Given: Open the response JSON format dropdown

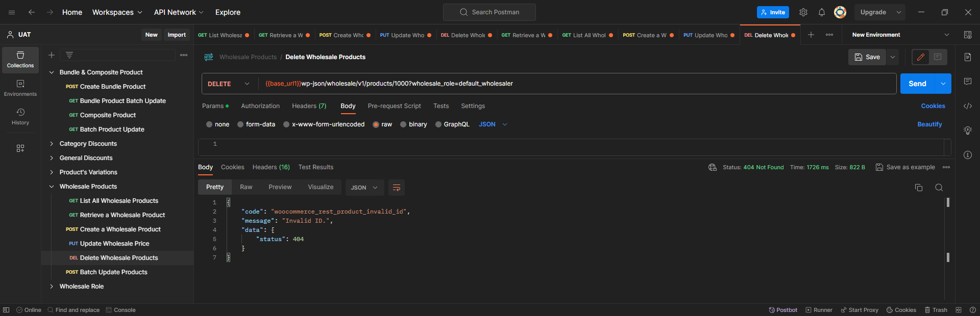Looking at the screenshot, I should point(364,188).
